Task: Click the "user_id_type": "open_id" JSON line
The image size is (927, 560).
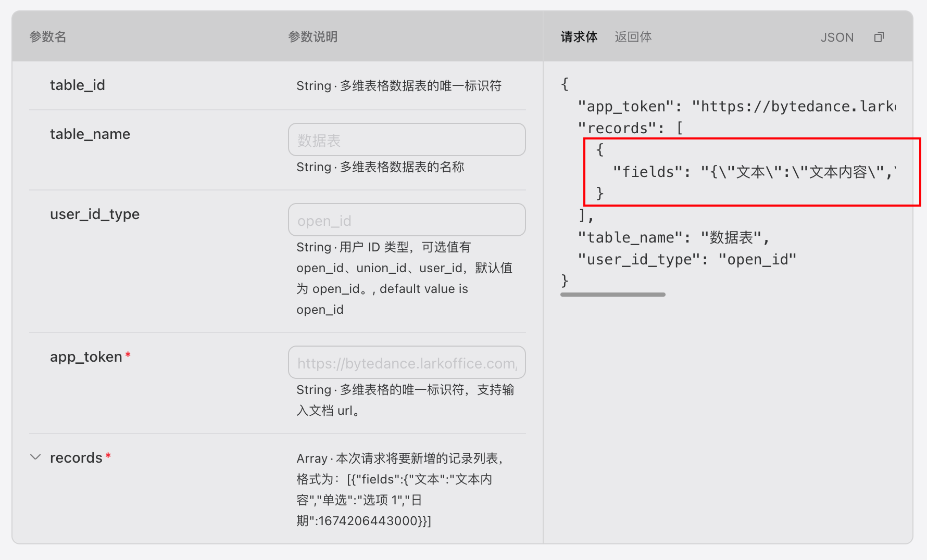Action: pos(687,259)
